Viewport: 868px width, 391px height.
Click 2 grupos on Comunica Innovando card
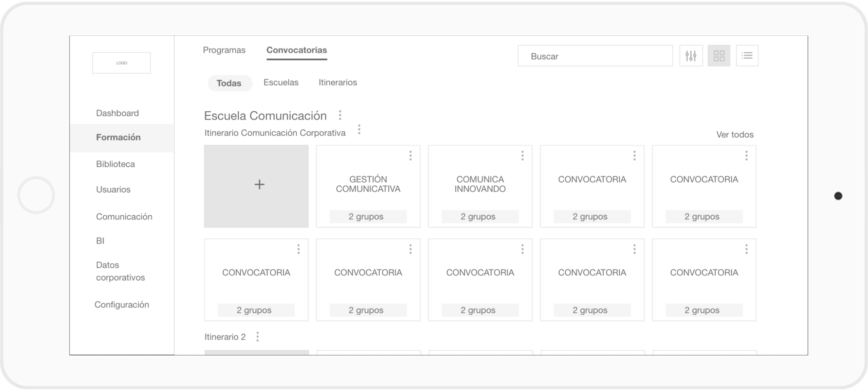(x=480, y=217)
